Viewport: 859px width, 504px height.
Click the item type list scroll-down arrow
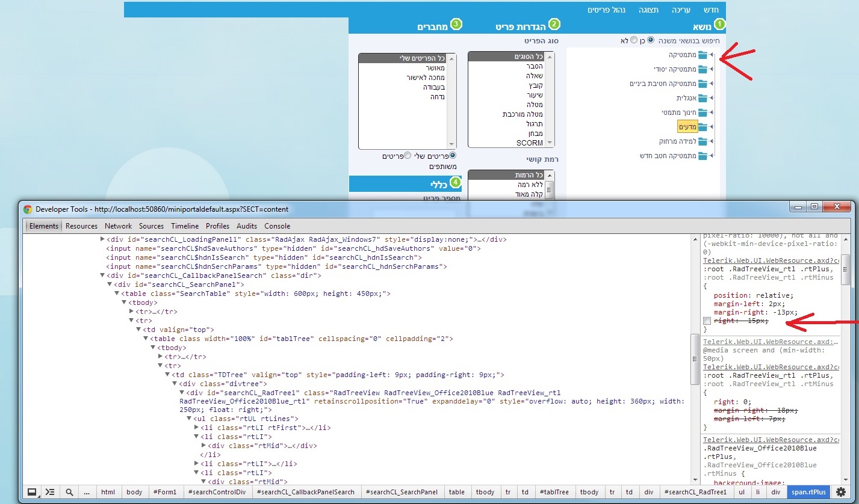tap(550, 143)
